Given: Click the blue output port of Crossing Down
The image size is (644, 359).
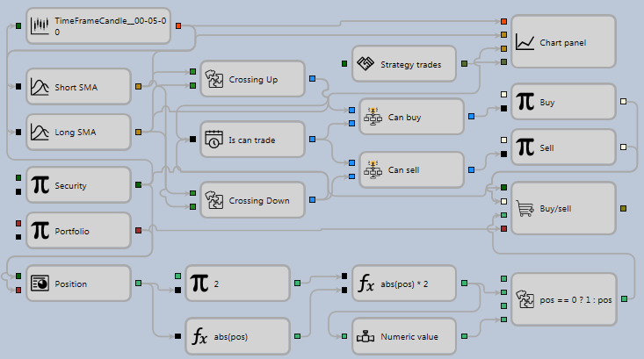Looking at the screenshot, I should tap(313, 200).
